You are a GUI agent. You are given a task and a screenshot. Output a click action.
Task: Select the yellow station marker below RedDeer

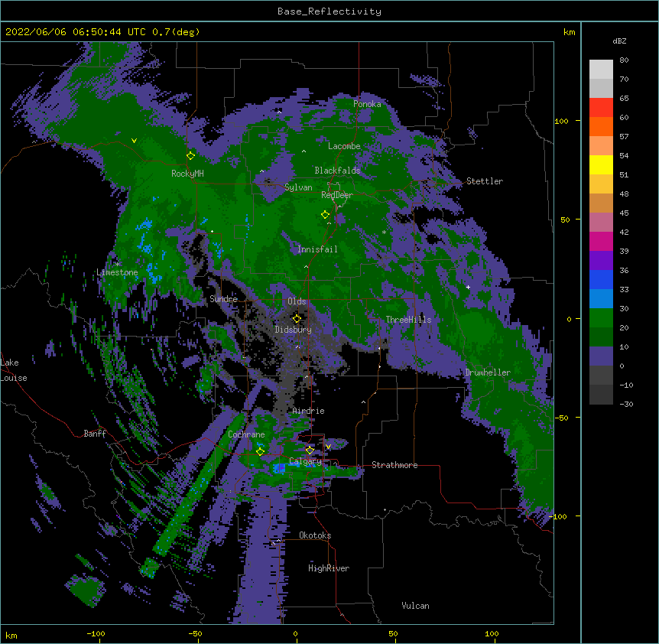click(x=325, y=215)
